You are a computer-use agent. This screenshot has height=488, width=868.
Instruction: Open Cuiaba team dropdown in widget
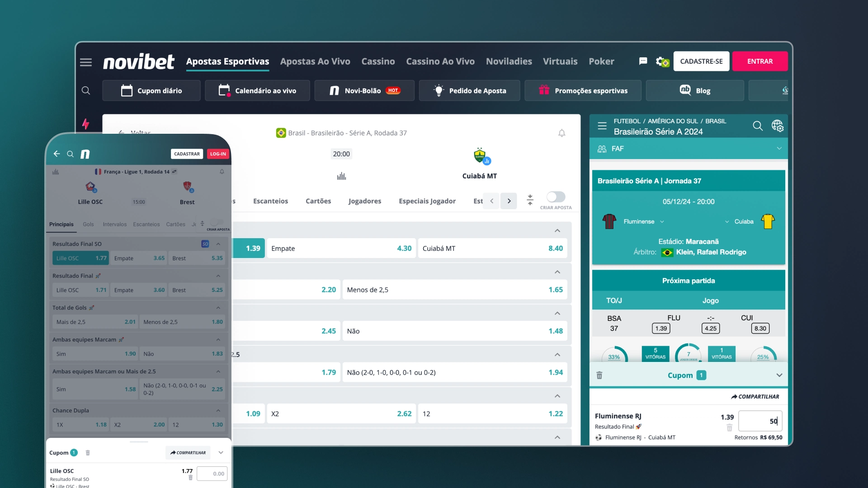pos(727,221)
